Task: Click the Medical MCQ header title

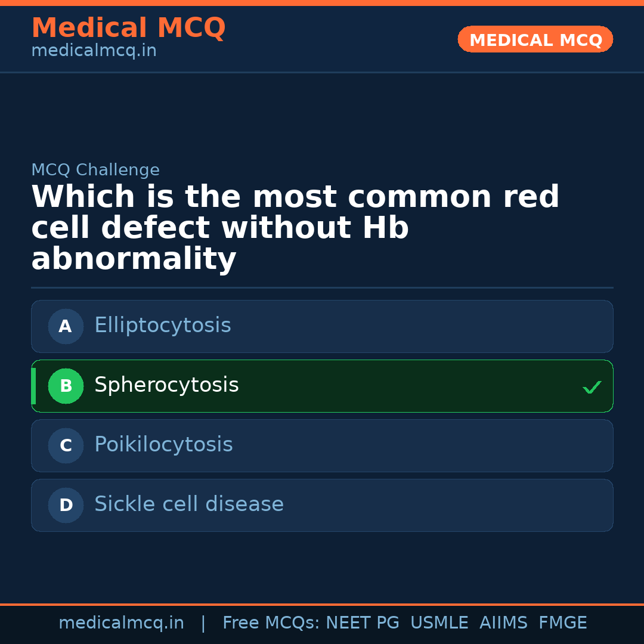Action: pos(128,28)
